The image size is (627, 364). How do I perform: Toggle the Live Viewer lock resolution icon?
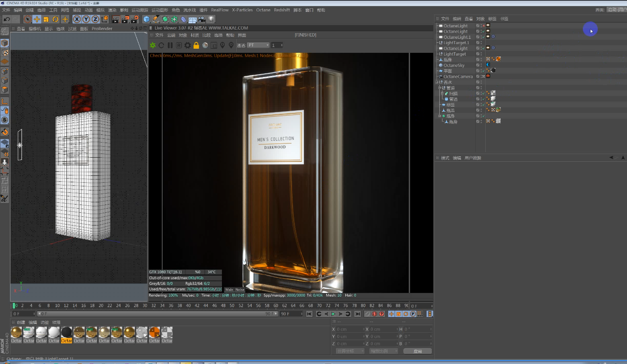(196, 45)
